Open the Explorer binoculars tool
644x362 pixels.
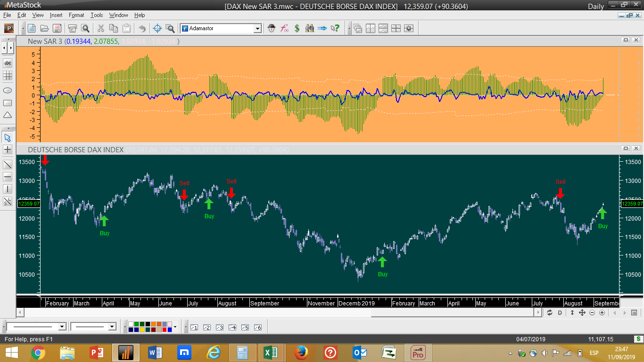(310, 28)
